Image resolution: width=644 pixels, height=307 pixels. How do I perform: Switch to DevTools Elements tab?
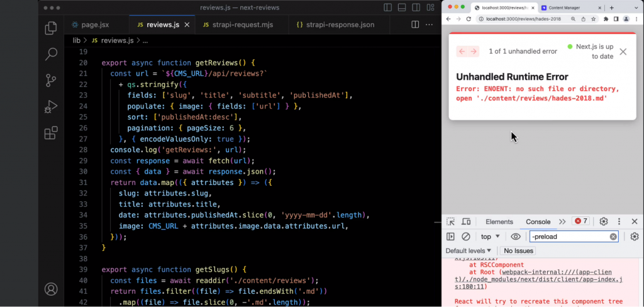(499, 221)
